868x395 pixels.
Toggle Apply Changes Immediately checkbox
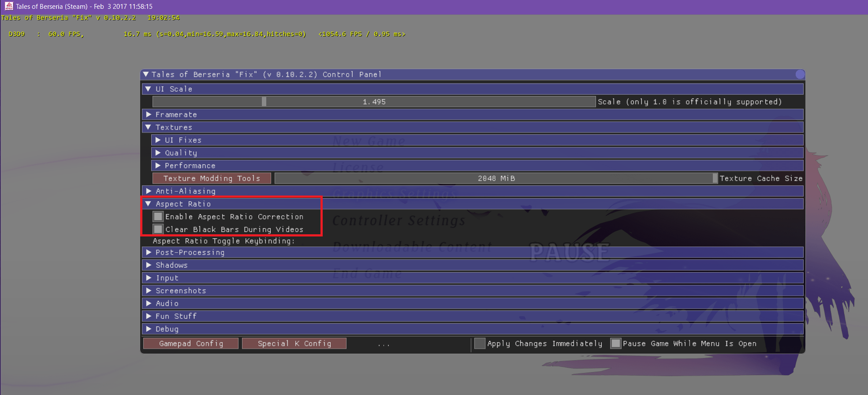[480, 343]
